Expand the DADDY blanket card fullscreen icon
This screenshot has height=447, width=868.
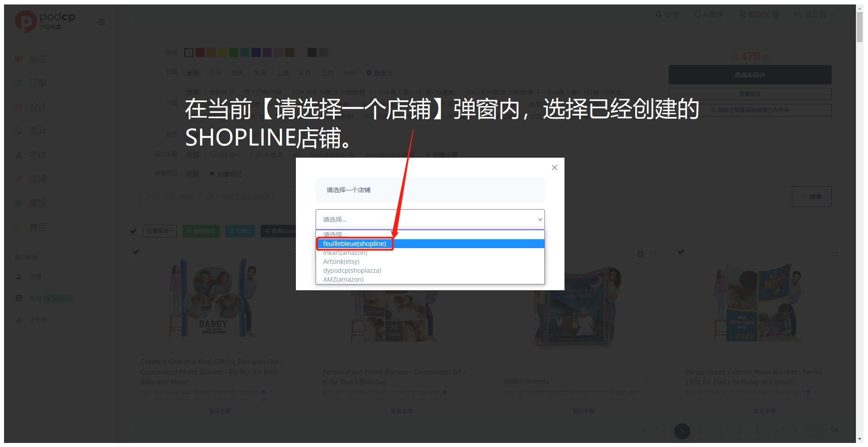290,254
